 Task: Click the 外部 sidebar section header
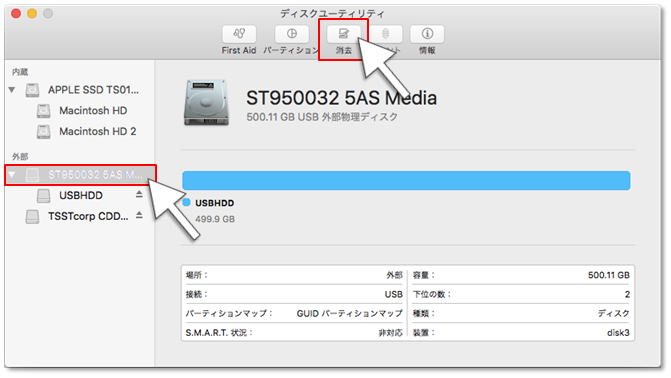tap(20, 157)
